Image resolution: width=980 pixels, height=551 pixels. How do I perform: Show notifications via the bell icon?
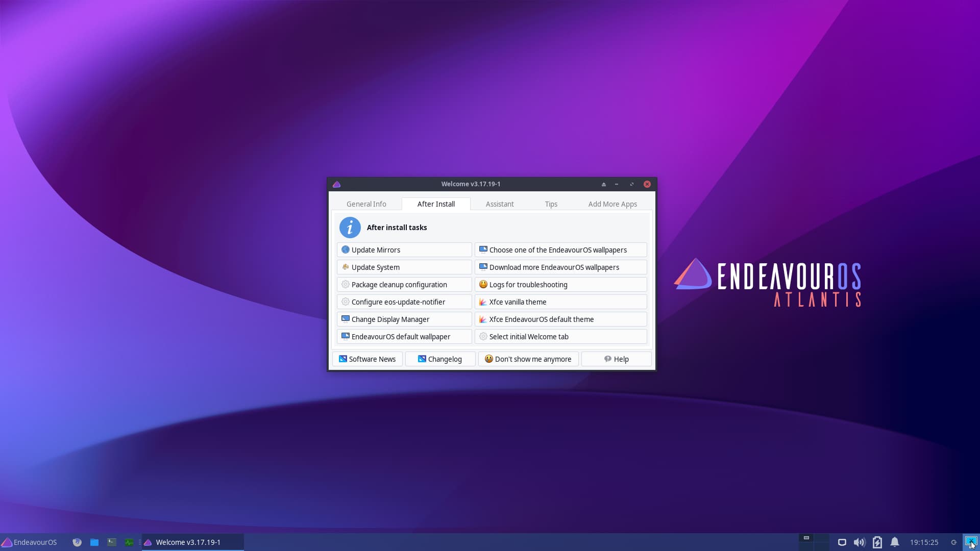pos(895,542)
